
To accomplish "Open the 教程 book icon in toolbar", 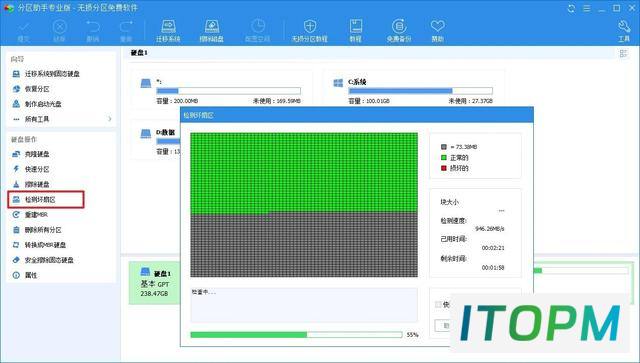I will tap(356, 31).
